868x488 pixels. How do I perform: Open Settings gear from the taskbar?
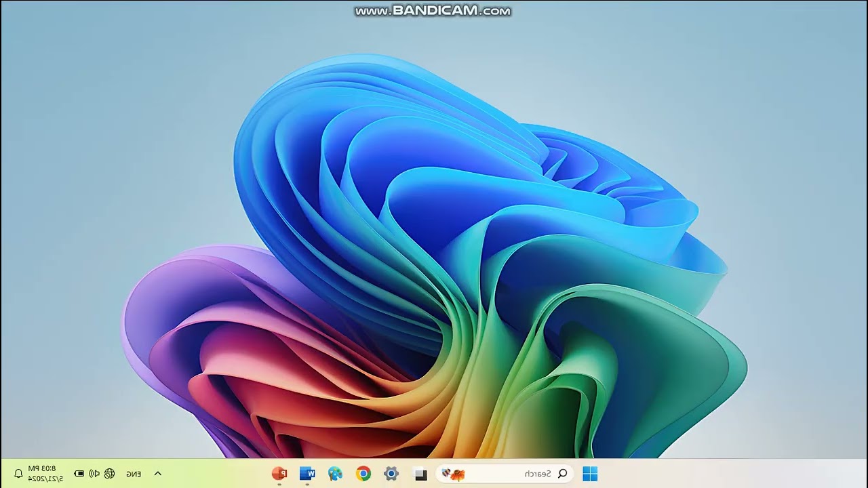coord(391,474)
